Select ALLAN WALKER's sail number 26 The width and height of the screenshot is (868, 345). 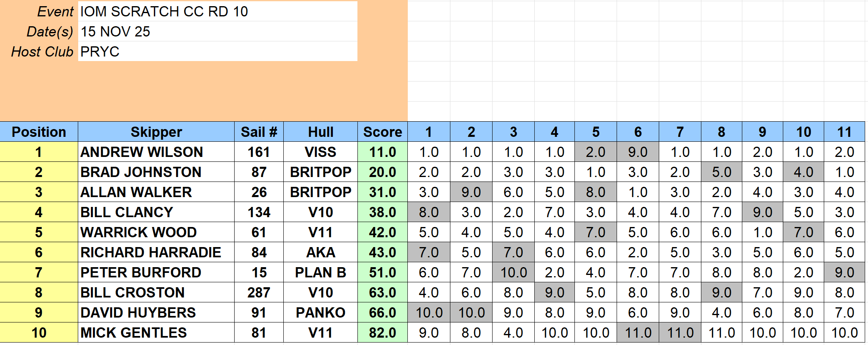(259, 192)
